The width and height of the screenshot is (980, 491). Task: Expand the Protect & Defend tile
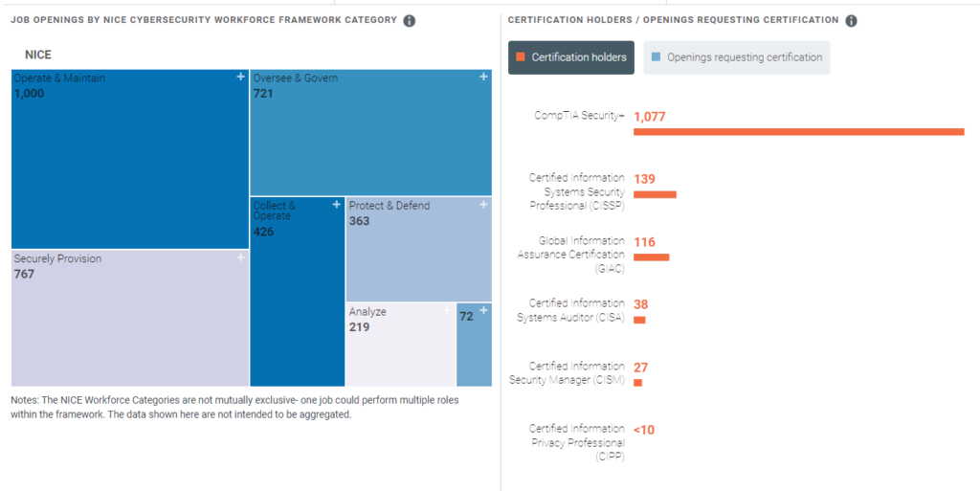tap(484, 204)
